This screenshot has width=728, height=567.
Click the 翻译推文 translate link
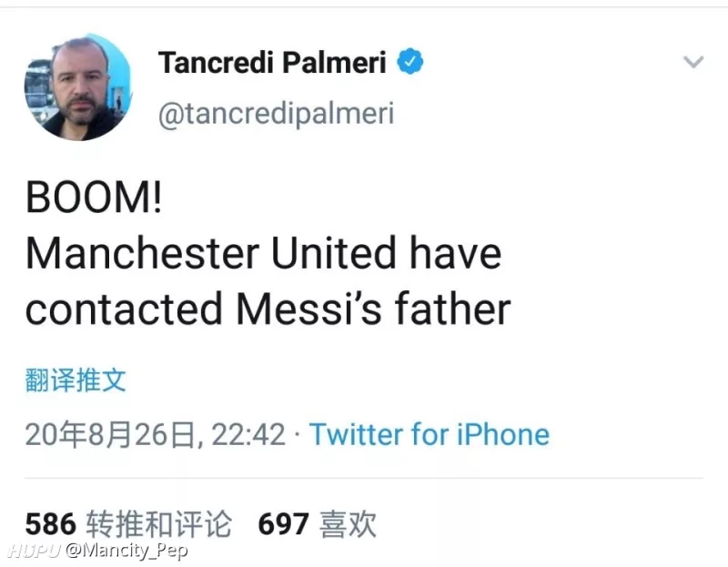pyautogui.click(x=74, y=381)
